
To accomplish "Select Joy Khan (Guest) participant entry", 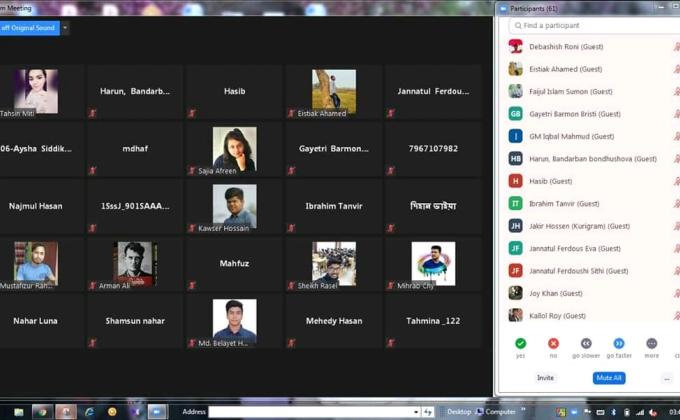I will pos(556,293).
